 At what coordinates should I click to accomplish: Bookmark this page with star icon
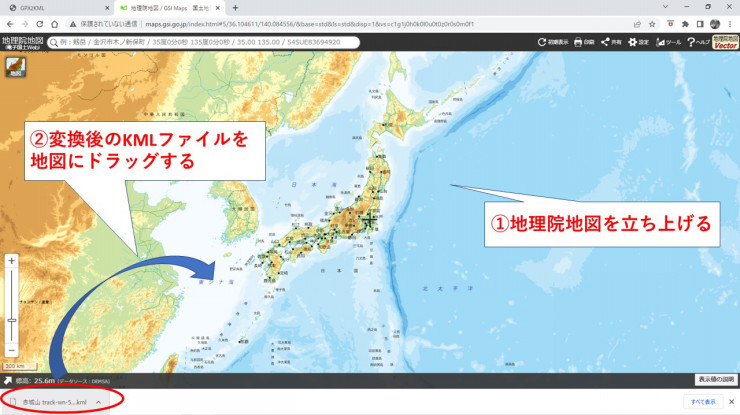click(652, 24)
